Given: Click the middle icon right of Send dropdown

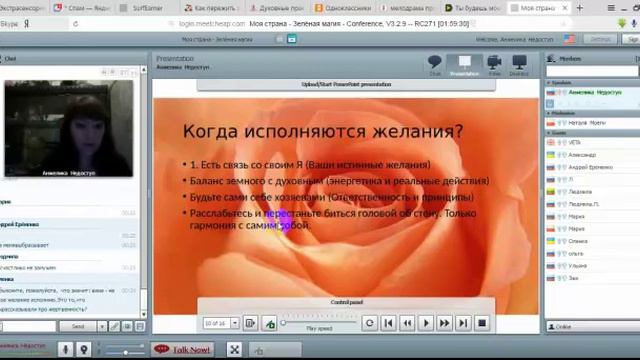Looking at the screenshot, I should pyautogui.click(x=127, y=327).
